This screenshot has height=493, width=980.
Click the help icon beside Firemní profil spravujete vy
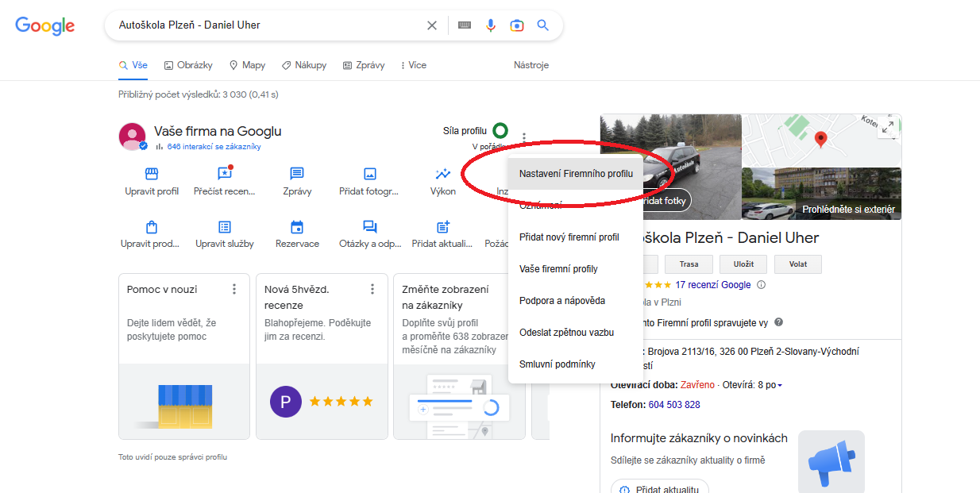(x=778, y=322)
